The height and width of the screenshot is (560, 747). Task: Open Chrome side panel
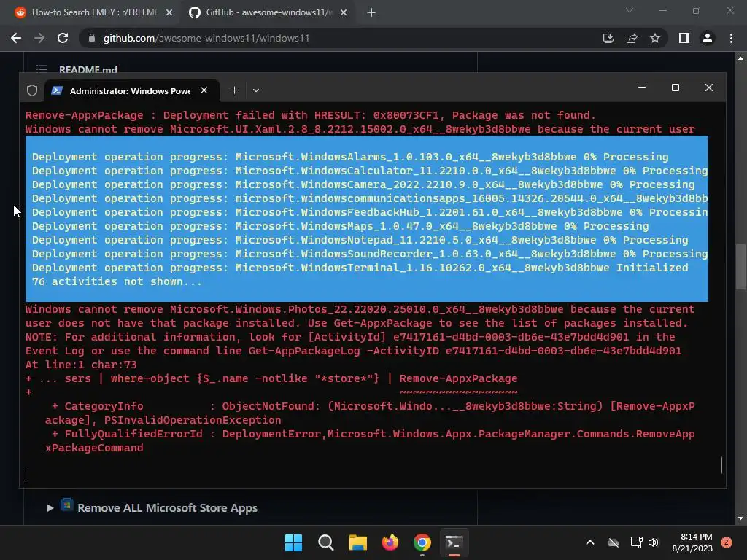(684, 38)
